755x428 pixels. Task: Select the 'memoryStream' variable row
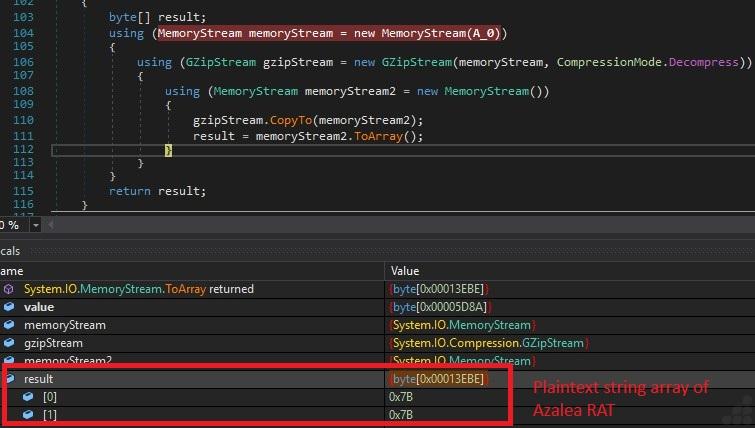point(378,325)
